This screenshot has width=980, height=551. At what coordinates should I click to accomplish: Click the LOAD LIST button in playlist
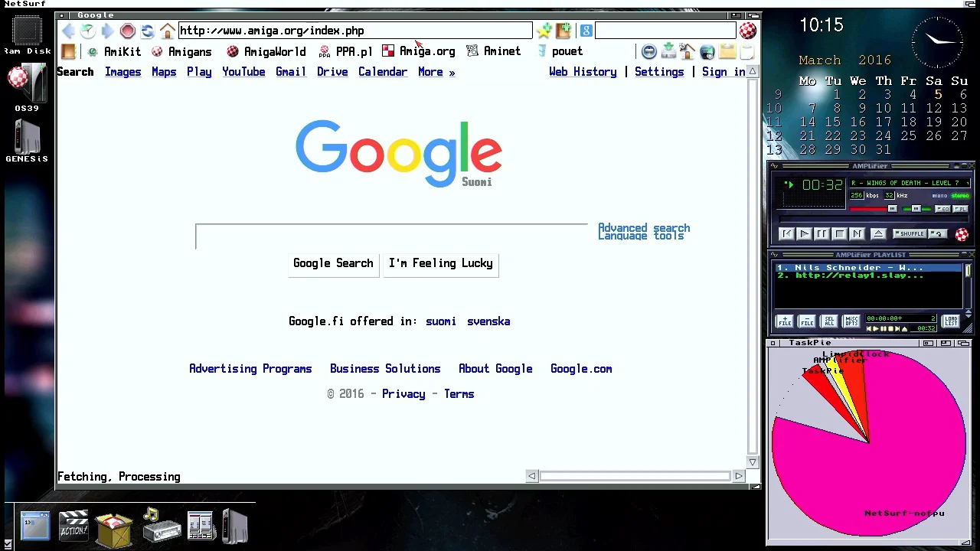pyautogui.click(x=951, y=321)
